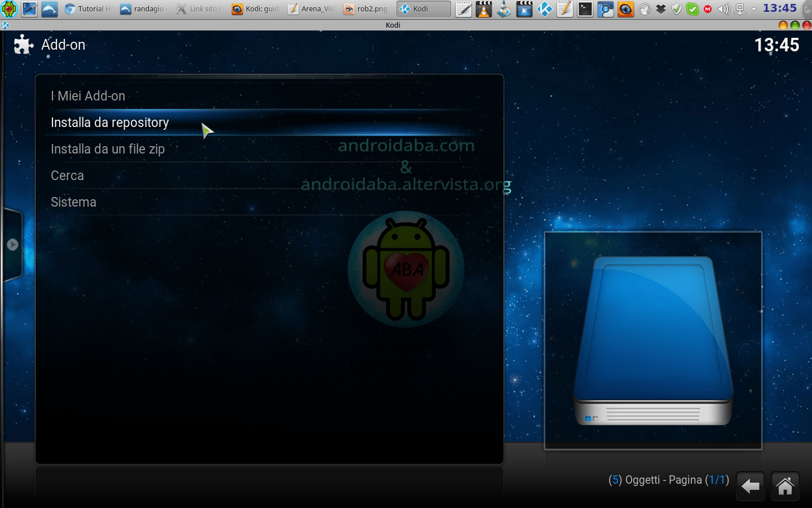The image size is (812, 508).
Task: Click the Oggetti - Pagina counter
Action: tap(669, 480)
